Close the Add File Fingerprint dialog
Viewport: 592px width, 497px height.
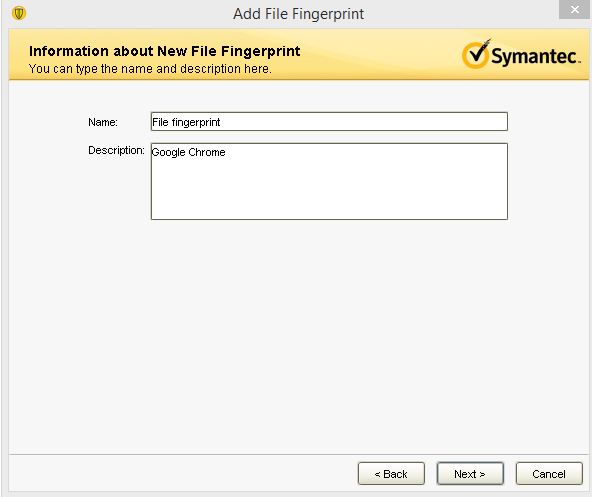pyautogui.click(x=574, y=9)
